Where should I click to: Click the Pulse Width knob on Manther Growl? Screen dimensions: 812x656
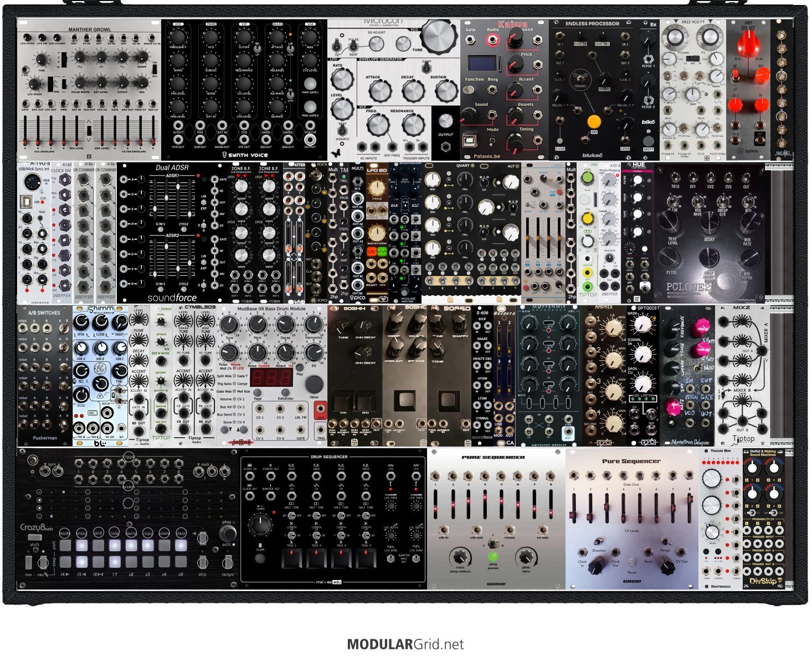[80, 81]
